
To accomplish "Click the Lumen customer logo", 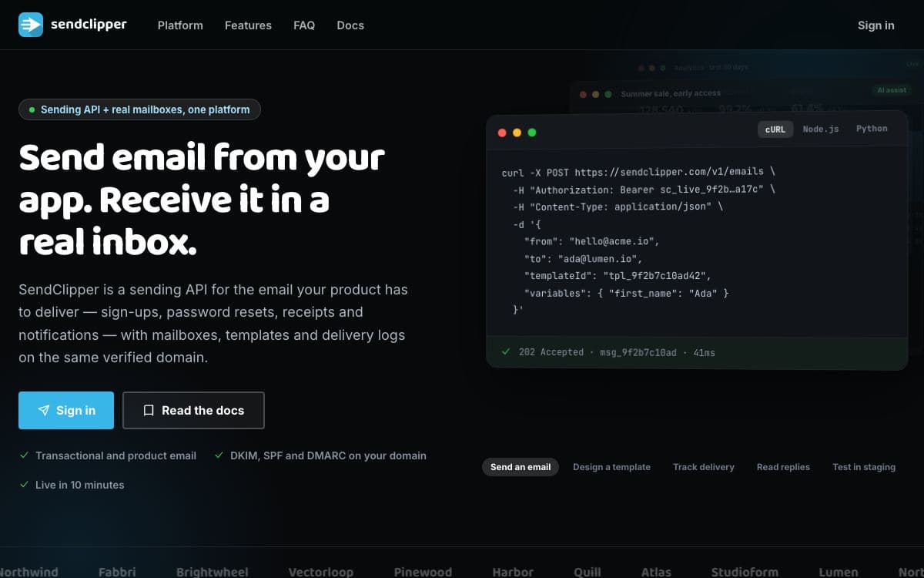I will [839, 572].
